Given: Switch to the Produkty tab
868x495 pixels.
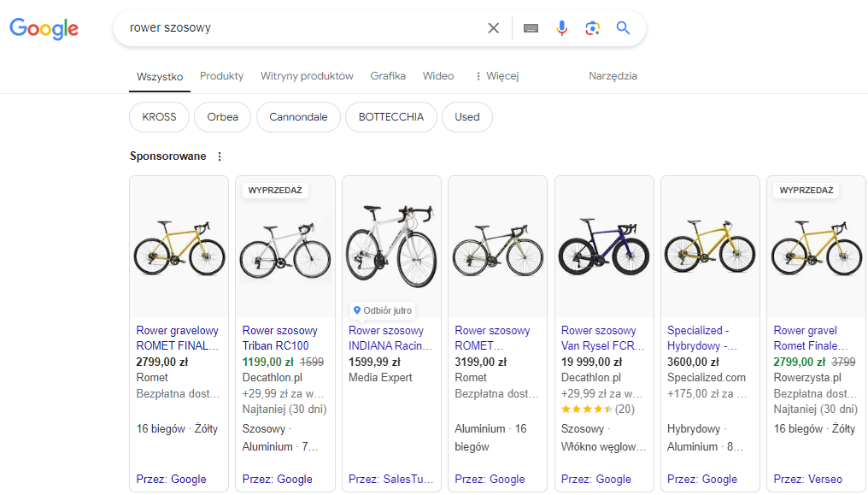Looking at the screenshot, I should click(x=221, y=75).
